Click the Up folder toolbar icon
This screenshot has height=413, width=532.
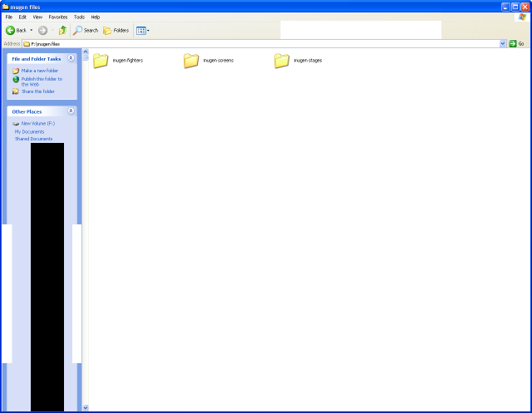coord(62,30)
